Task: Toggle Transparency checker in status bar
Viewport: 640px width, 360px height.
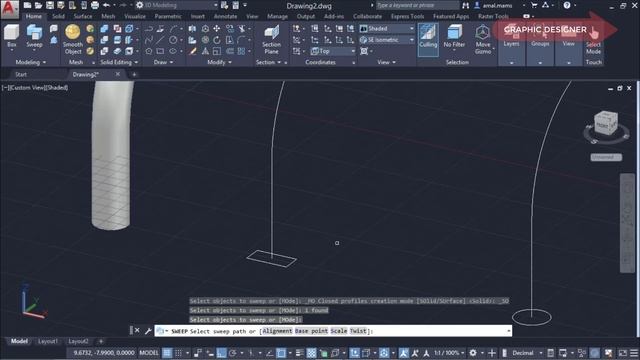Action: click(311, 353)
